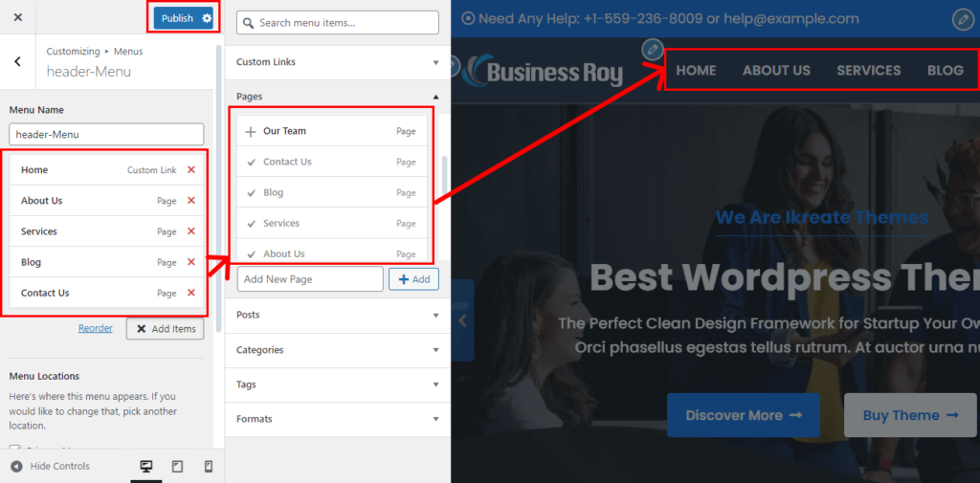This screenshot has height=483, width=980.
Task: Switch to mobile preview icon
Action: pyautogui.click(x=208, y=467)
